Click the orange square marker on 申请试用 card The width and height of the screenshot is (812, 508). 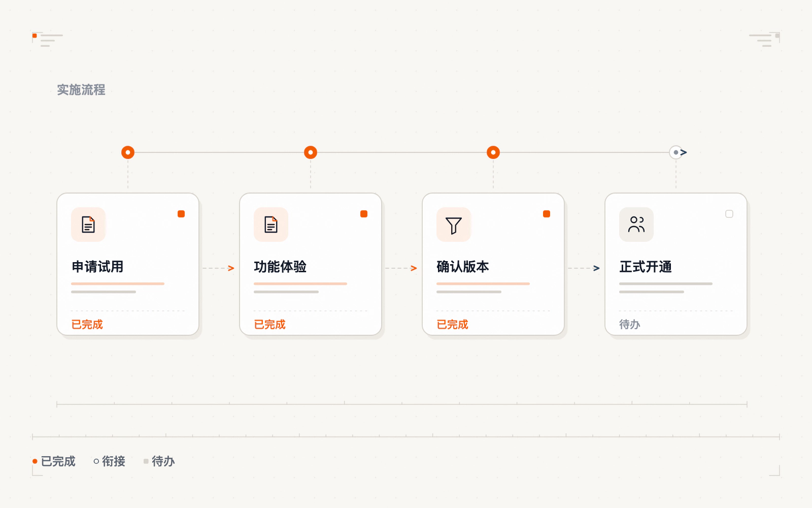(181, 214)
